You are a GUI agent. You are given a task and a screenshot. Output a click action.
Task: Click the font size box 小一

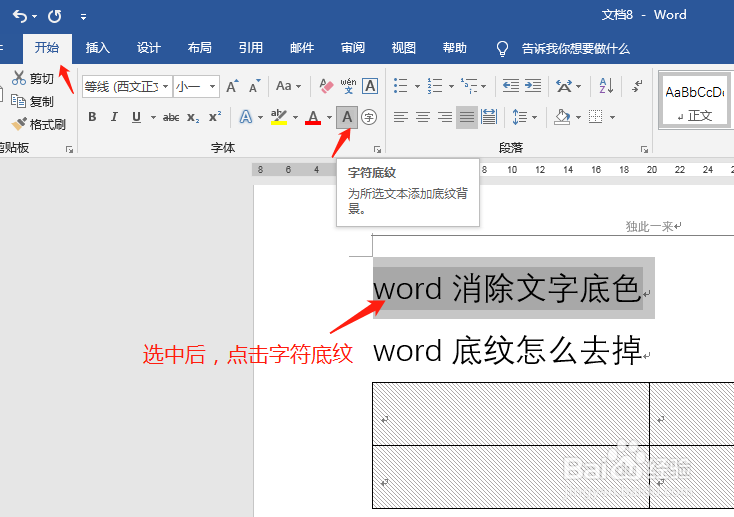point(190,87)
